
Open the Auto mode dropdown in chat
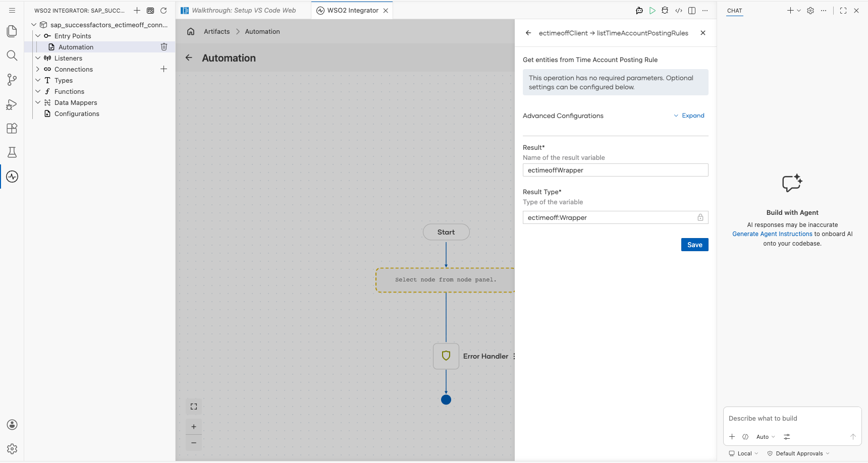point(766,437)
